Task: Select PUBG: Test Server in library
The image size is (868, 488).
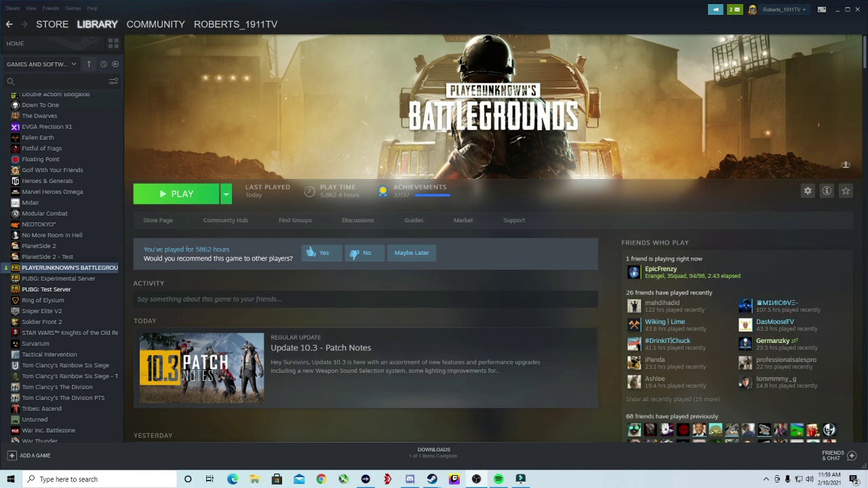Action: tap(46, 289)
